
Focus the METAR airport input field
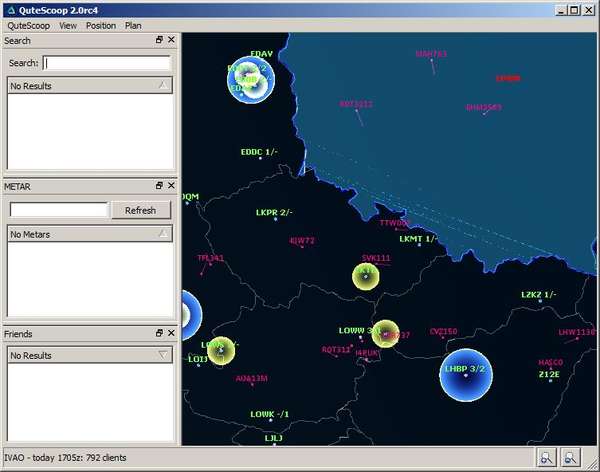coord(59,210)
